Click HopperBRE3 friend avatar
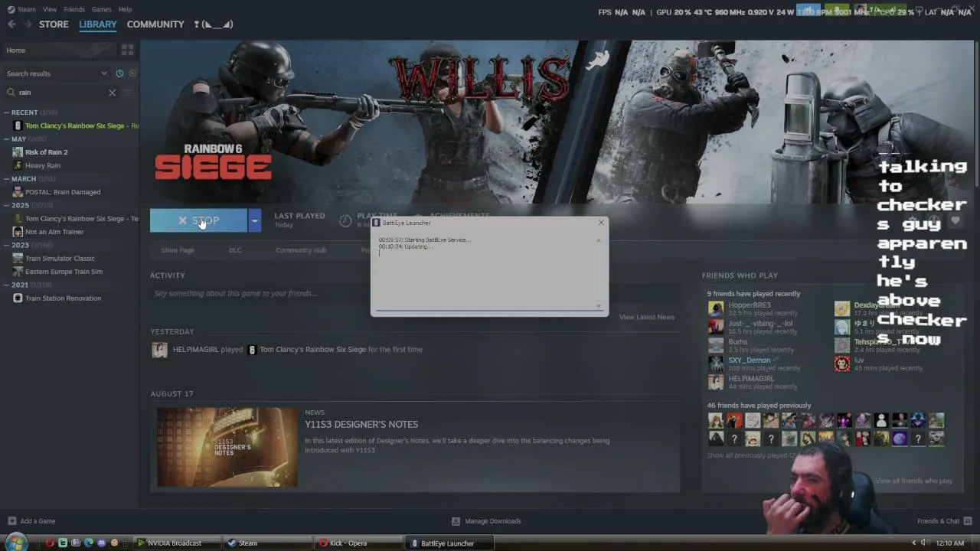The image size is (980, 551). click(716, 308)
